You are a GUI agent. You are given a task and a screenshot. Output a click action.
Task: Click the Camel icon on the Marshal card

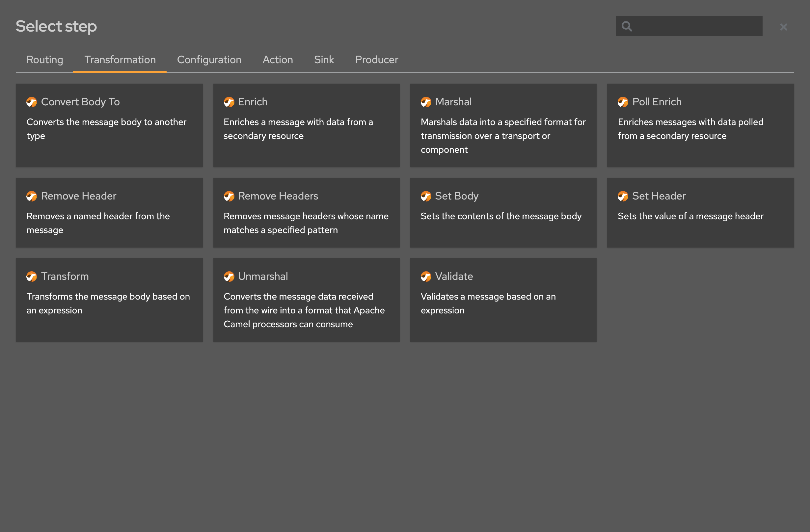click(426, 102)
